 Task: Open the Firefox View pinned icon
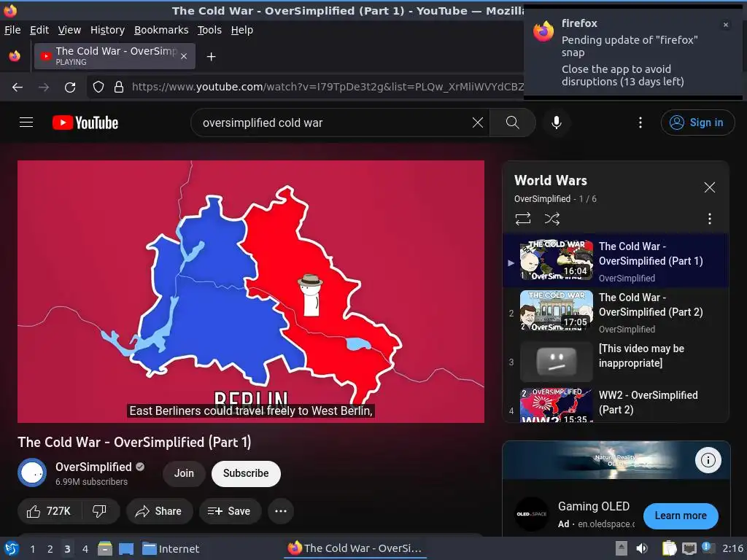15,56
